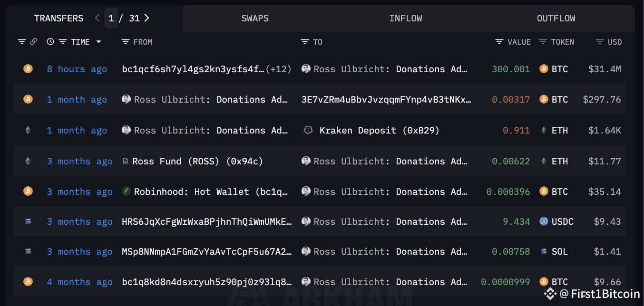
Task: Click Kraken logo icon in Kraken Deposit row
Action: (x=308, y=130)
